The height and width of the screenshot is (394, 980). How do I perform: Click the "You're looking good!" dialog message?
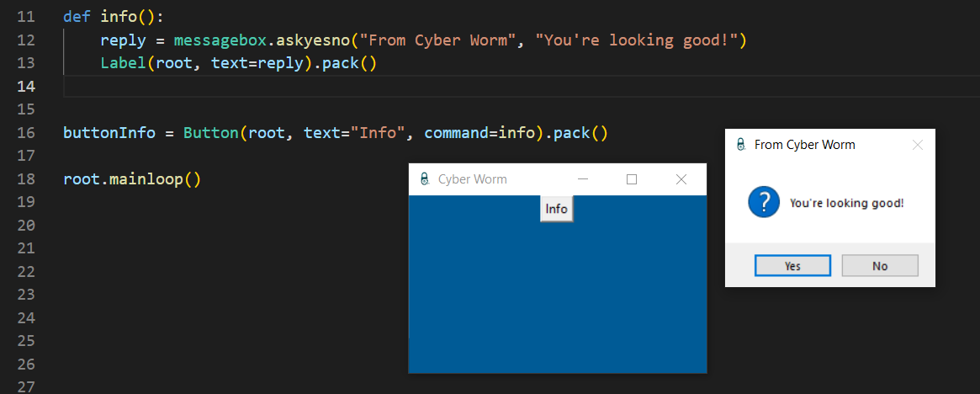point(846,203)
